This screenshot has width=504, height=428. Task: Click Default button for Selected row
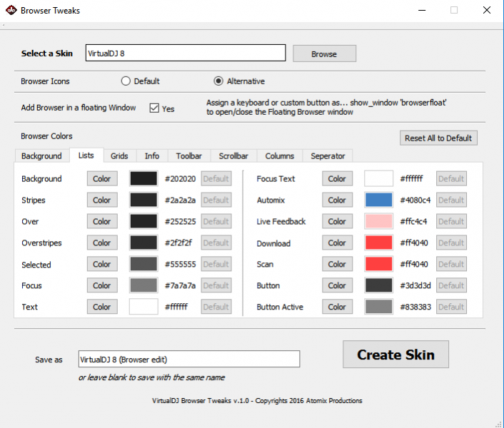pyautogui.click(x=216, y=264)
